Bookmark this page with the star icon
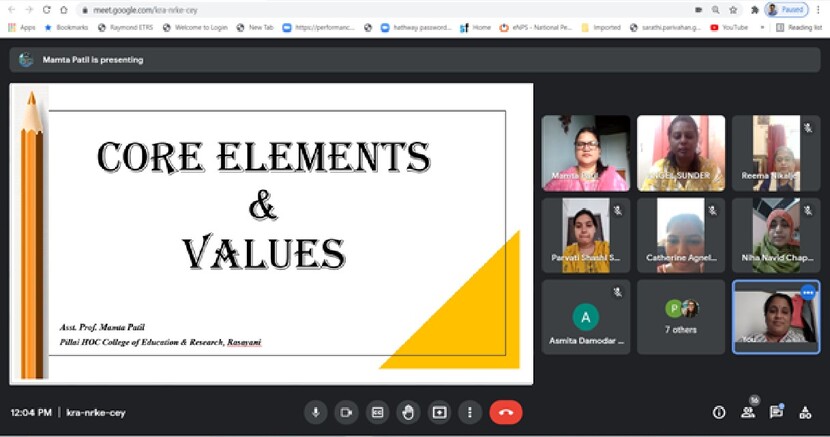 click(733, 9)
